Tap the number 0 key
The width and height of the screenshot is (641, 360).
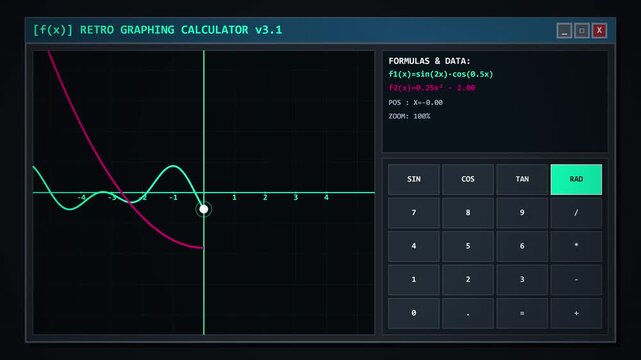coord(414,313)
